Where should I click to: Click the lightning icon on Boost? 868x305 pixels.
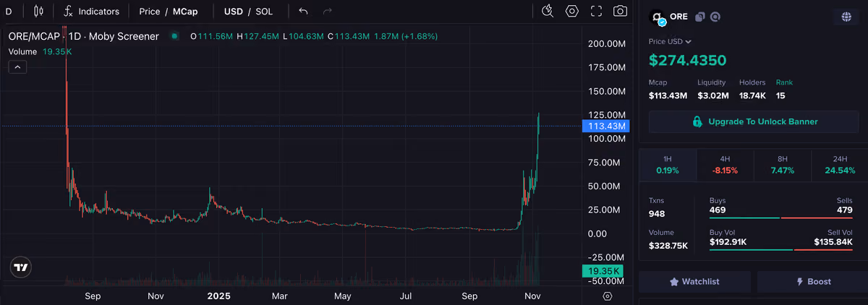800,282
